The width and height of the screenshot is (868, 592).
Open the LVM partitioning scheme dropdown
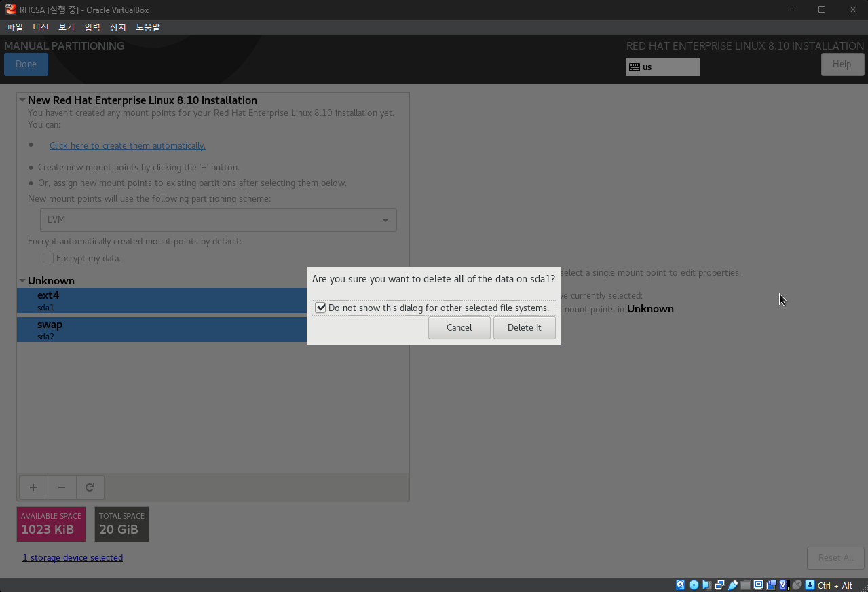[219, 220]
